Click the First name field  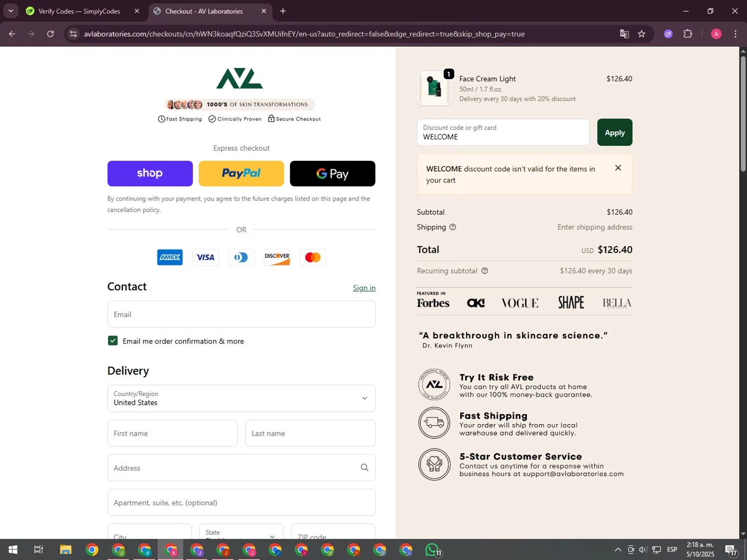[x=172, y=433]
